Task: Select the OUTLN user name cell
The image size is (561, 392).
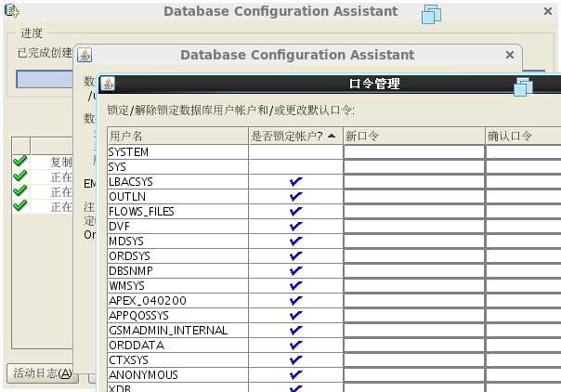Action: 177,196
